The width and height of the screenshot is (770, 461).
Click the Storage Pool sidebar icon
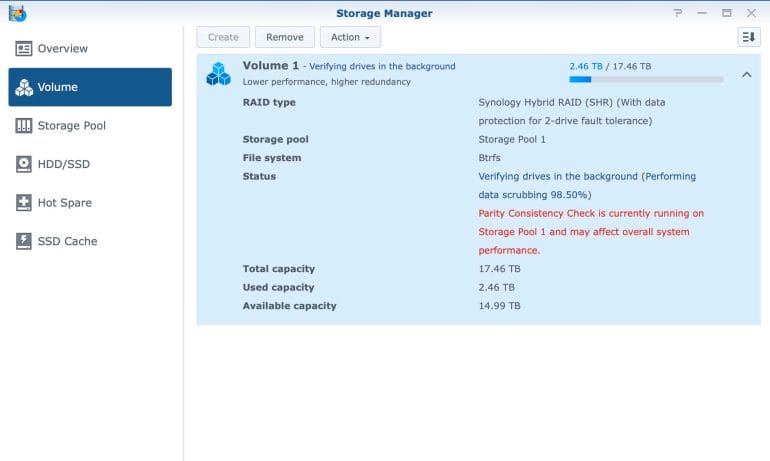(x=24, y=126)
